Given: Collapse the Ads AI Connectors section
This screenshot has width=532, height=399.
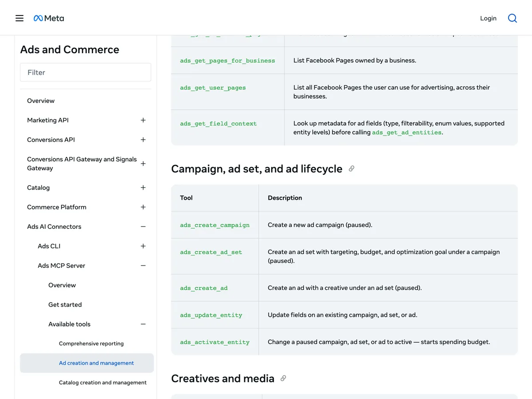Looking at the screenshot, I should click(143, 227).
